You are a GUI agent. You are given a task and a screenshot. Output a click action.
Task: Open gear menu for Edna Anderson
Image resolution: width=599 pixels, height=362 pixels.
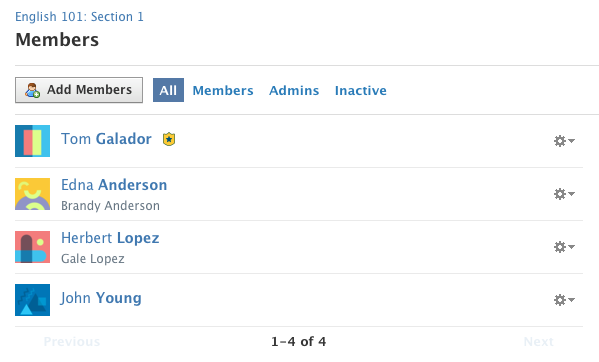coord(564,194)
